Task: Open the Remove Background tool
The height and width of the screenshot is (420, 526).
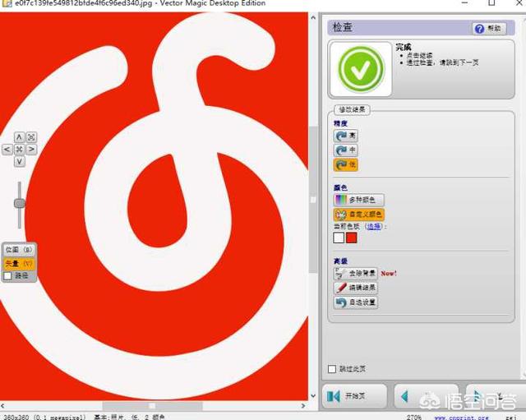Action: (355, 274)
